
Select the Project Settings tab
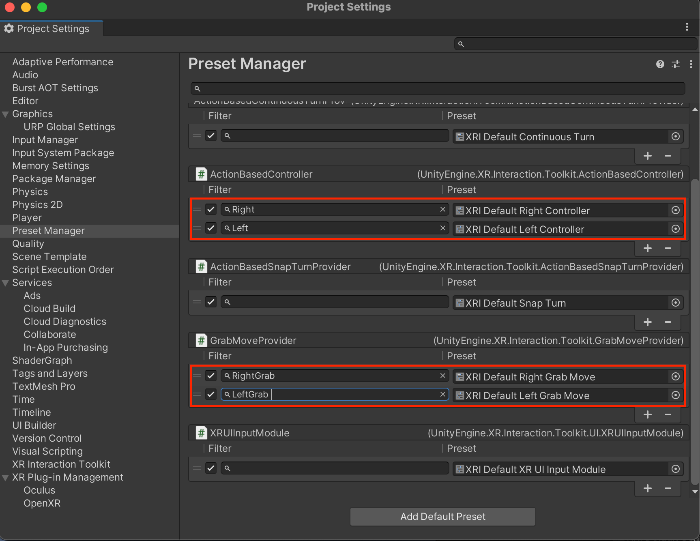[51, 29]
